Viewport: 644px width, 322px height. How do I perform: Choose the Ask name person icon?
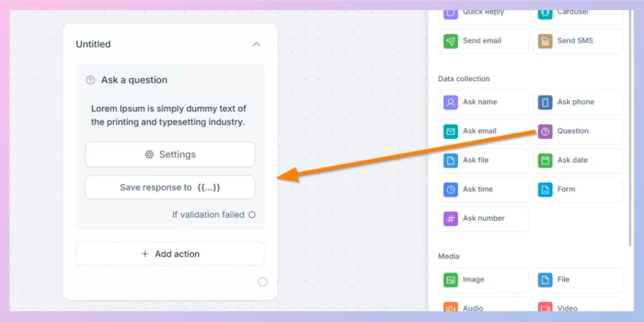pos(450,103)
